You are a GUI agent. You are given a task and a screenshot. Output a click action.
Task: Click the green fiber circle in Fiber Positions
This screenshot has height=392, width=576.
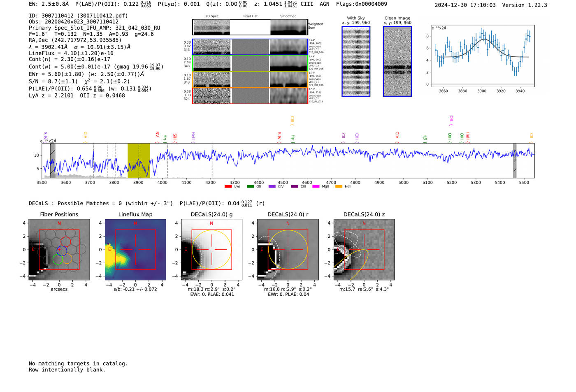(58, 259)
